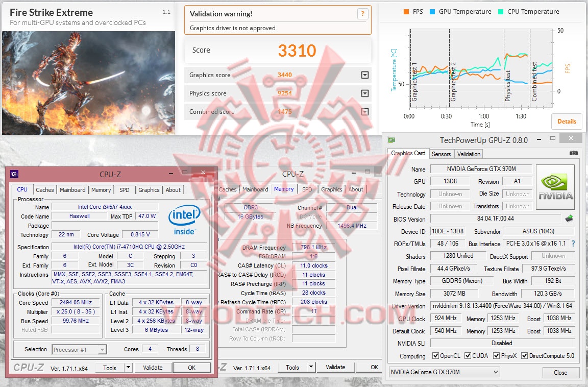Click the NVIDIA logo in GPU-Z

(x=555, y=187)
